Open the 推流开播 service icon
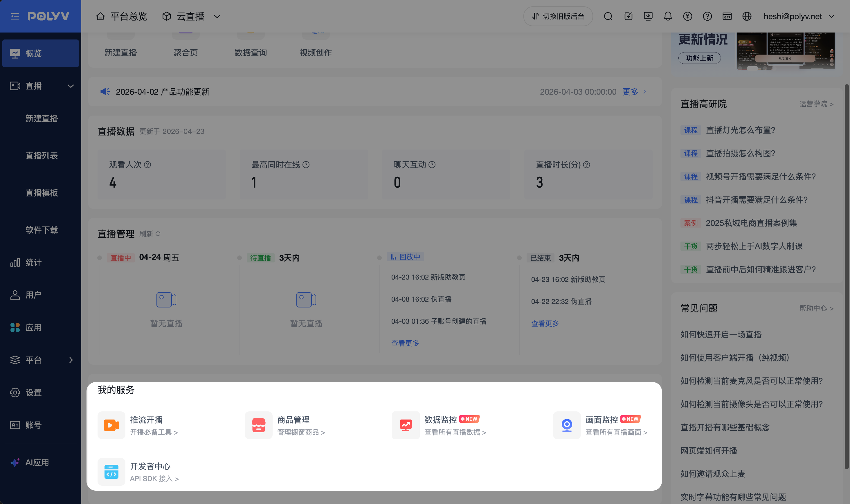 pos(111,425)
